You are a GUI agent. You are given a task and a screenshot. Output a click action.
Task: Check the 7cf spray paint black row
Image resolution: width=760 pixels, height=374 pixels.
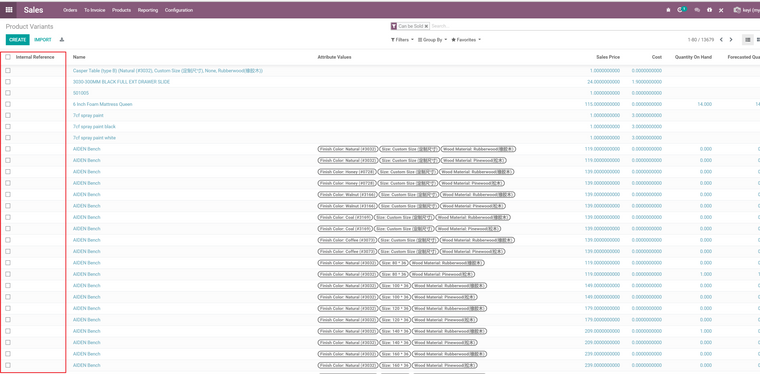8,126
